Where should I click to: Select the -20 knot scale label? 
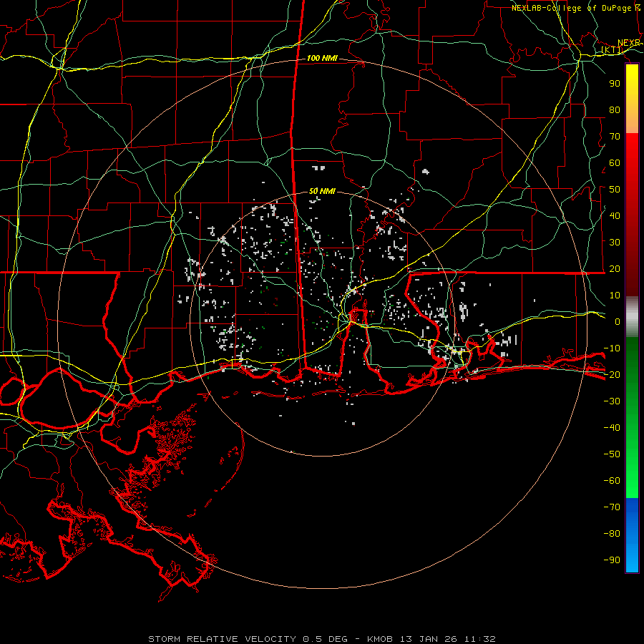[612, 375]
